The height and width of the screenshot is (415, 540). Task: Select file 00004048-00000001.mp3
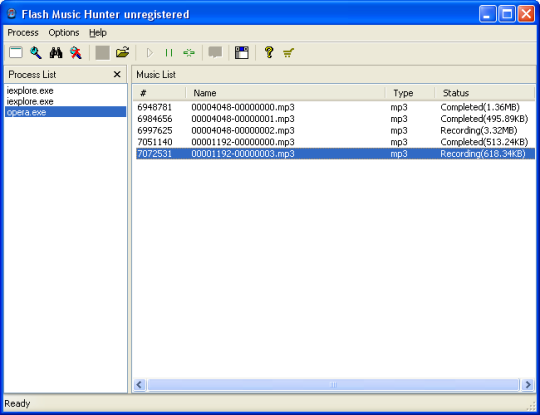tap(243, 119)
